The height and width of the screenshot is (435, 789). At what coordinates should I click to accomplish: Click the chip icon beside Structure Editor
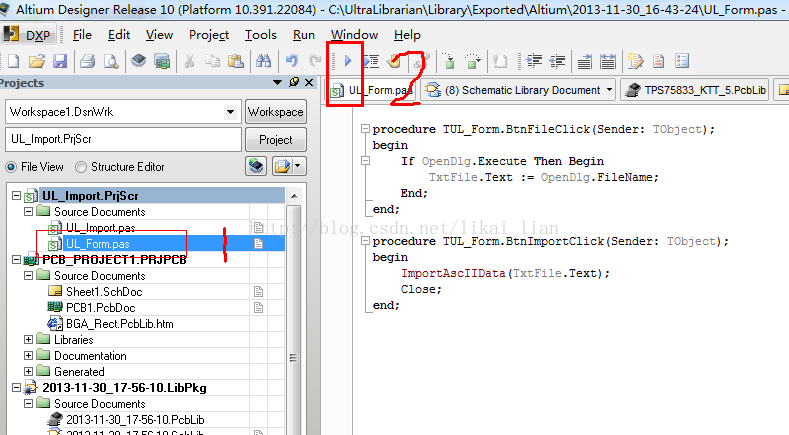pyautogui.click(x=256, y=166)
